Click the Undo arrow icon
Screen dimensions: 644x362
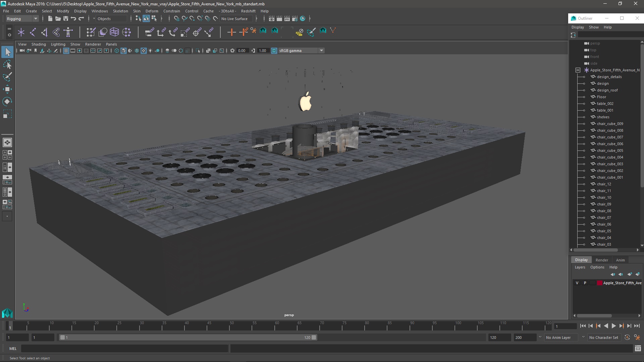click(x=73, y=18)
